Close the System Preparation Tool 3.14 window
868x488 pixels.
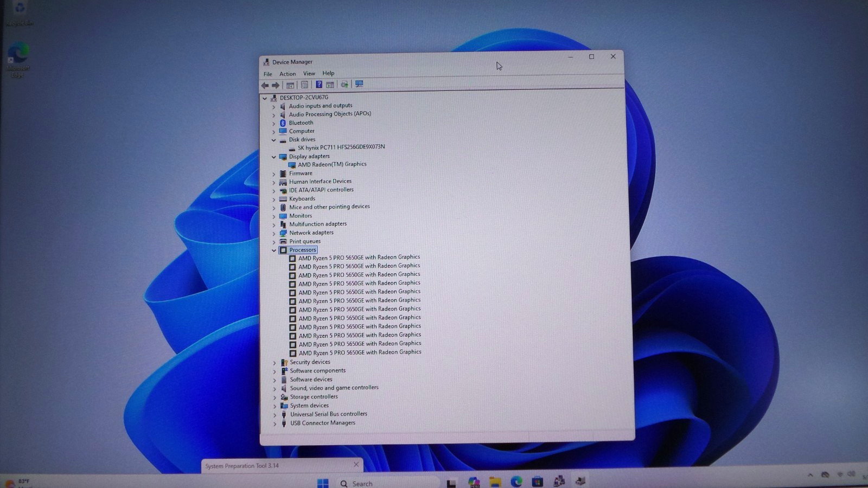click(356, 465)
